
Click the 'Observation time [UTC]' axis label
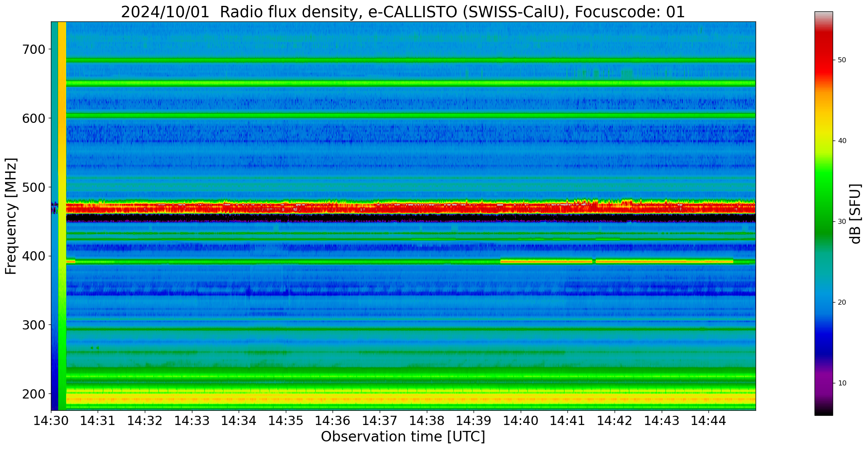[x=403, y=437]
